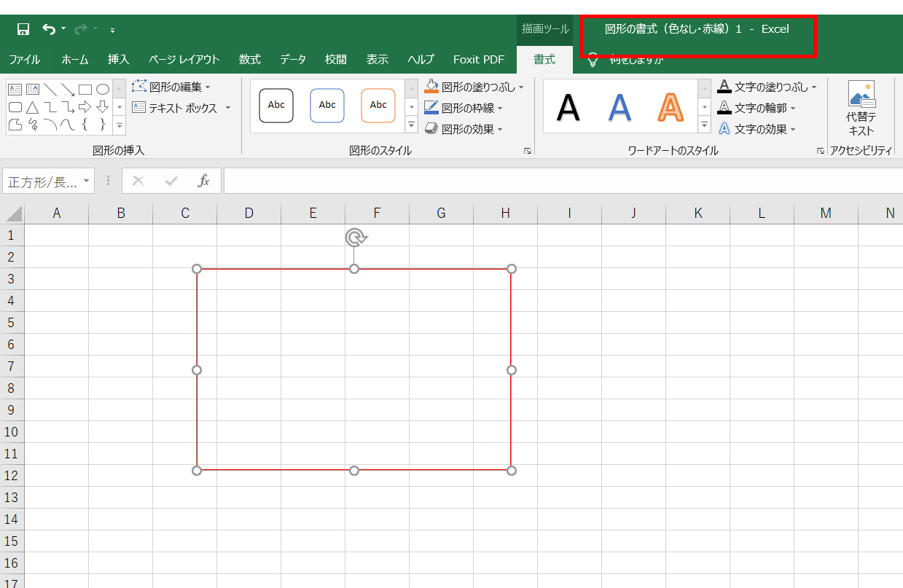Switch to the ホーム tab
The width and height of the screenshot is (903, 588).
click(x=74, y=59)
